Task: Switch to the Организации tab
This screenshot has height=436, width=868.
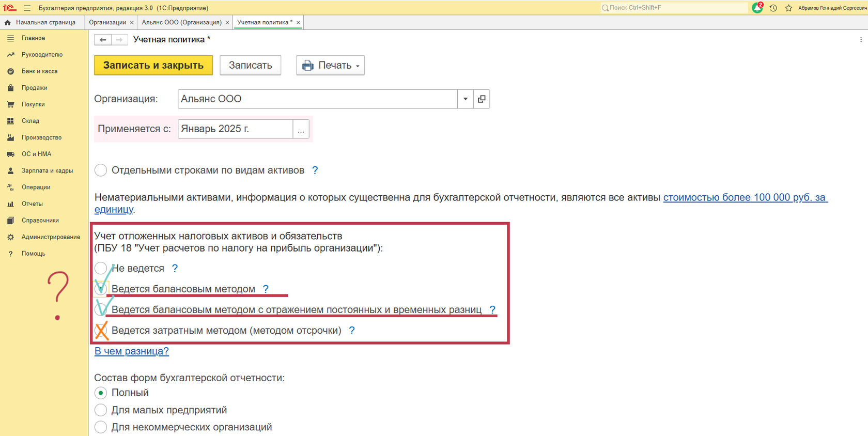Action: pos(107,23)
